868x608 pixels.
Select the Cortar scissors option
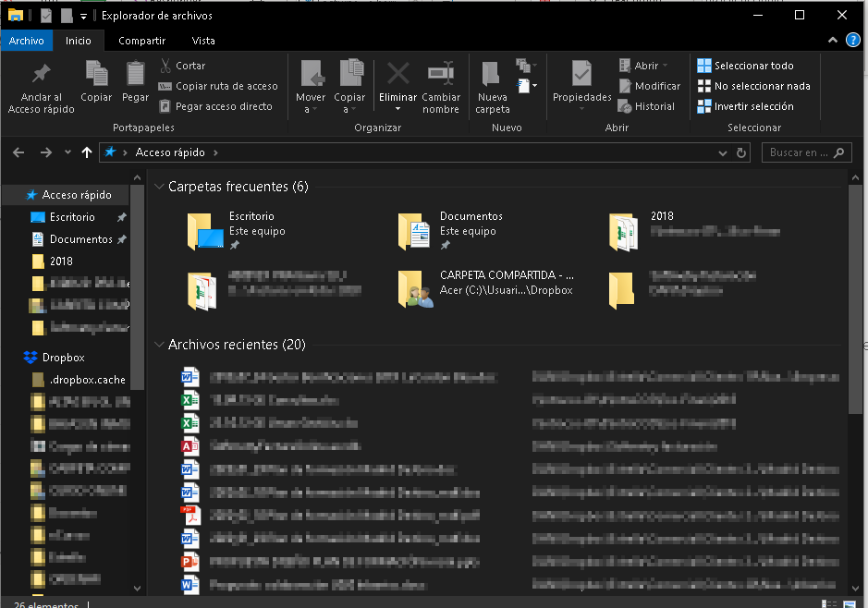pos(183,66)
